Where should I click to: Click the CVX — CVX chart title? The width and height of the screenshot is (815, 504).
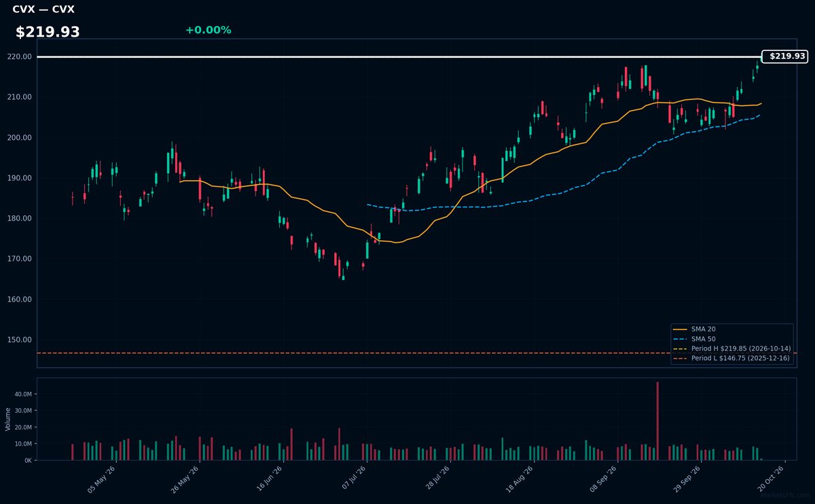[43, 10]
